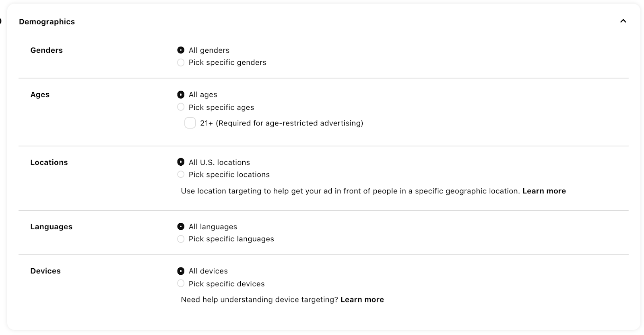Enable the 21+ age-restricted checkbox
644x335 pixels.
point(190,123)
